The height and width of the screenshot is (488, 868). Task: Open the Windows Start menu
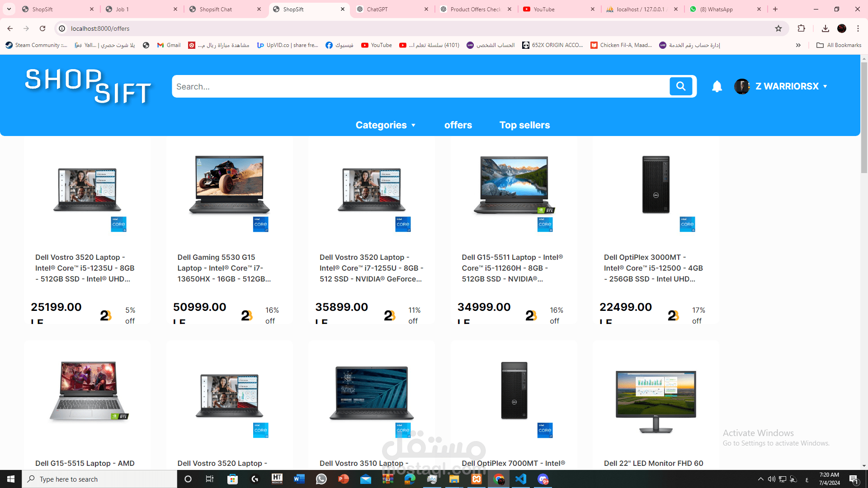pyautogui.click(x=11, y=479)
